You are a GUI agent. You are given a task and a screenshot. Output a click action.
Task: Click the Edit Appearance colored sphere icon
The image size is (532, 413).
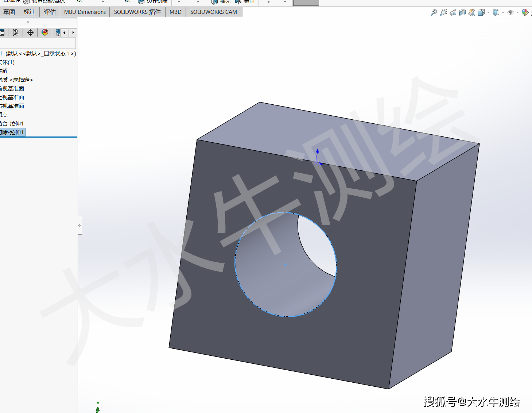(524, 12)
